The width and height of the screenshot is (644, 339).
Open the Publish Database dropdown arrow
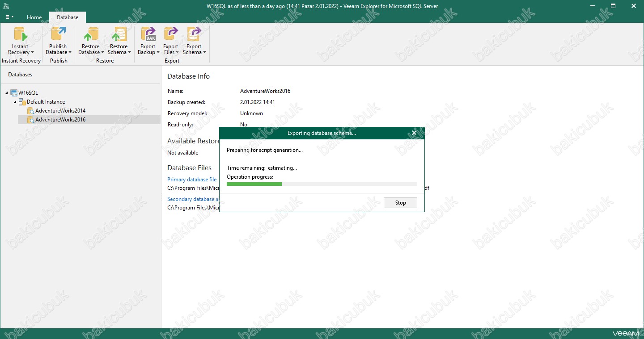70,53
